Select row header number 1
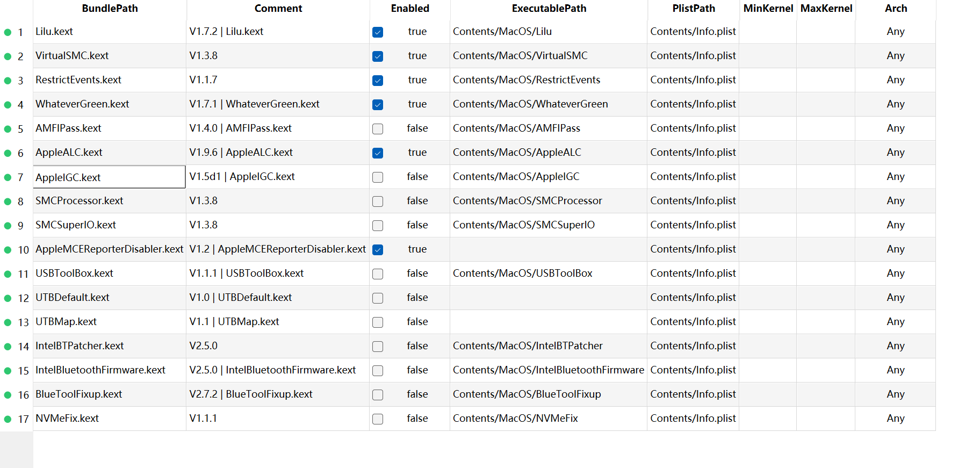 pos(17,32)
